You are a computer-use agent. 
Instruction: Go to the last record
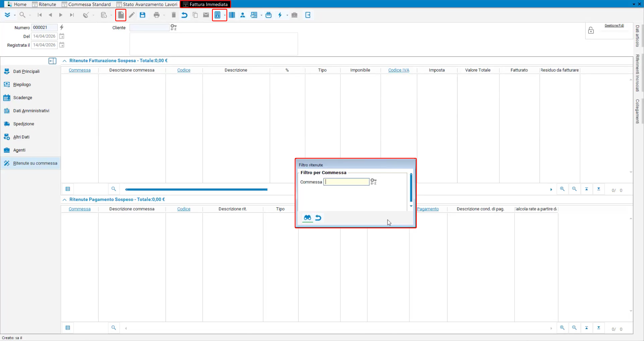tap(72, 15)
